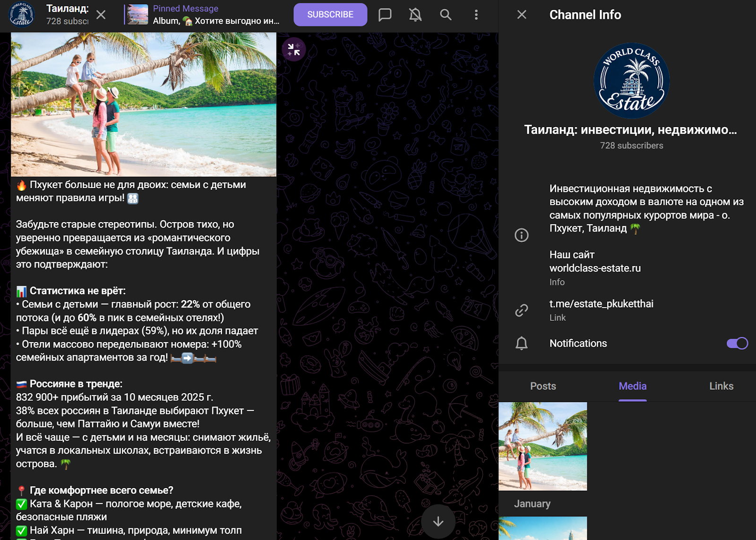Open search in channel
The height and width of the screenshot is (540, 756).
click(446, 15)
